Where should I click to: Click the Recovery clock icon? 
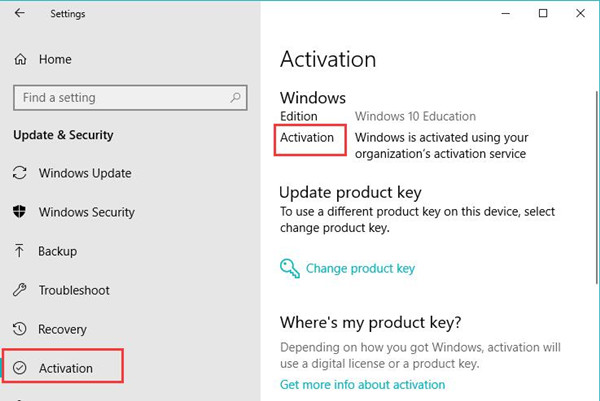click(20, 329)
